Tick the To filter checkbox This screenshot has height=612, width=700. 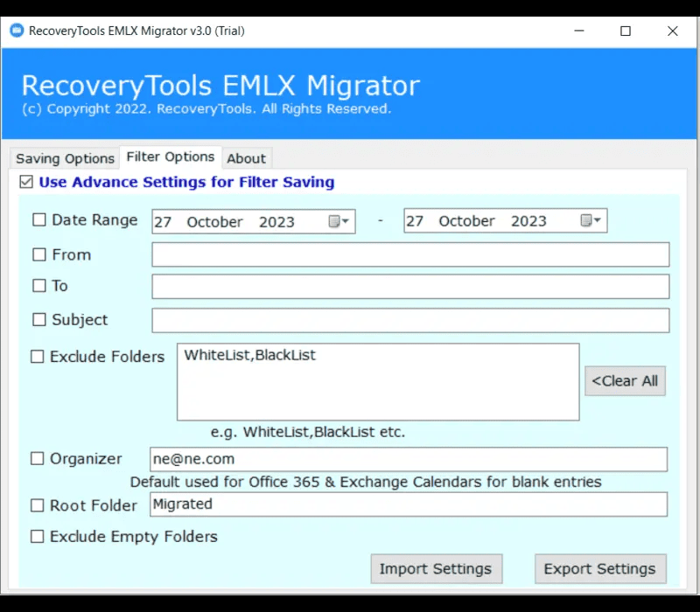click(x=39, y=286)
